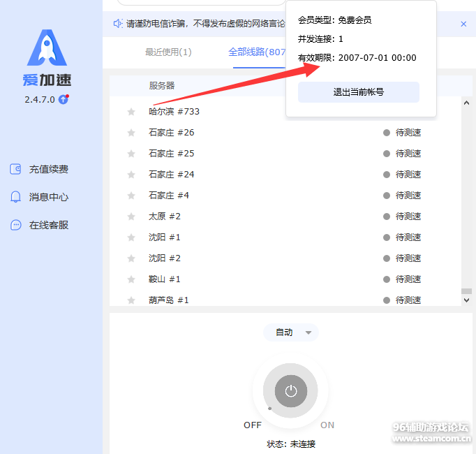This screenshot has width=476, height=454.
Task: Switch to 最近使用(1) tab
Action: click(x=168, y=52)
